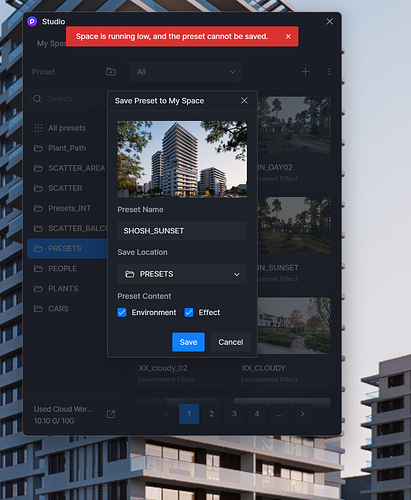Close the Save Preset to My Space dialog

pos(244,101)
